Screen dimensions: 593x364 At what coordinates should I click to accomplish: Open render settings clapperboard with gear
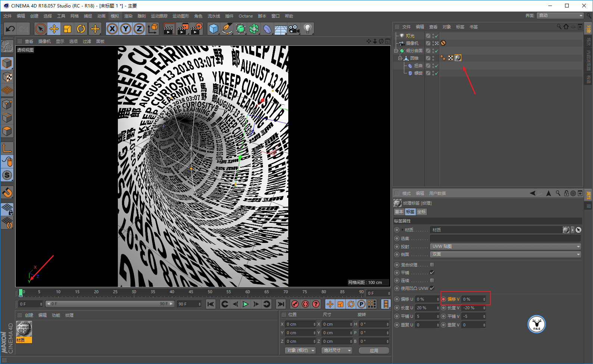(197, 29)
